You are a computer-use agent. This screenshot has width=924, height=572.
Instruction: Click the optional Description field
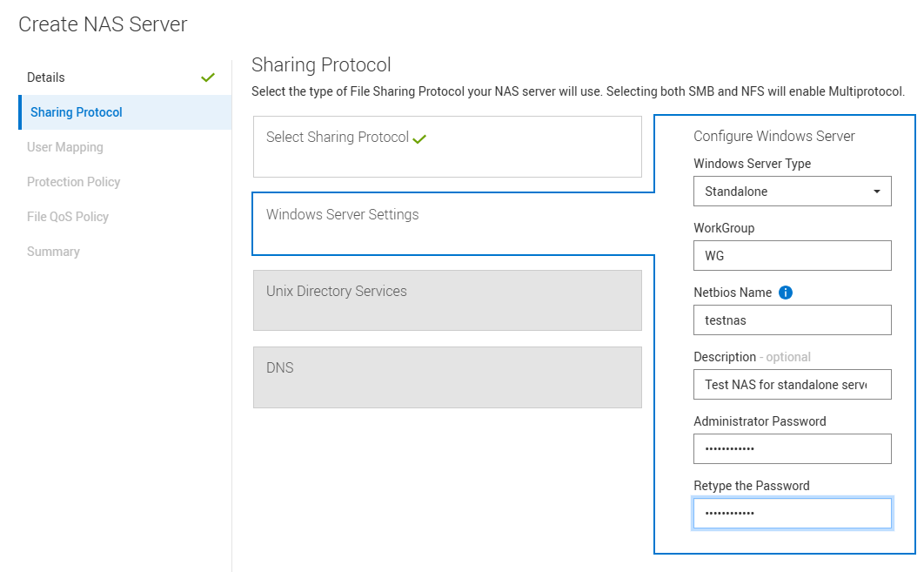tap(792, 384)
